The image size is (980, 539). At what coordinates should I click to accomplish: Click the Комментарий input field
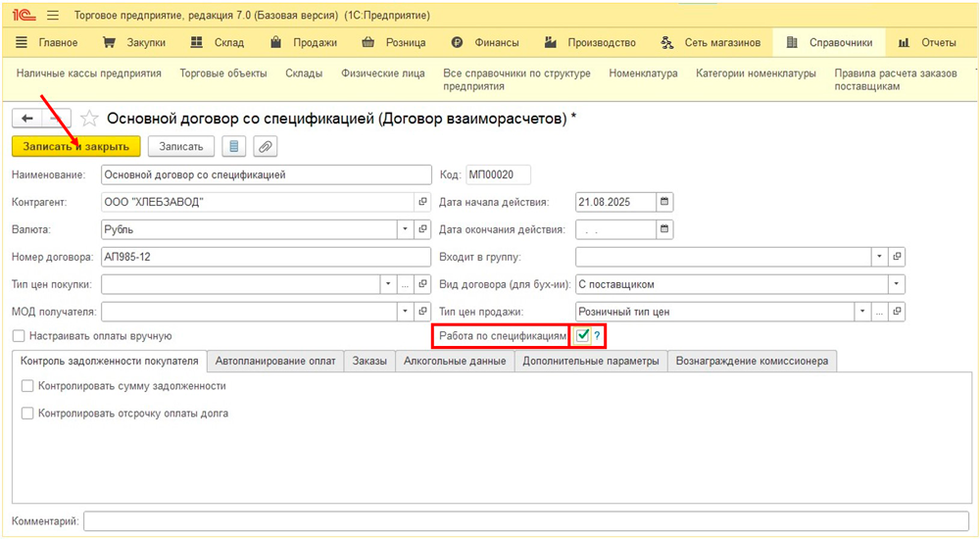coord(527,521)
